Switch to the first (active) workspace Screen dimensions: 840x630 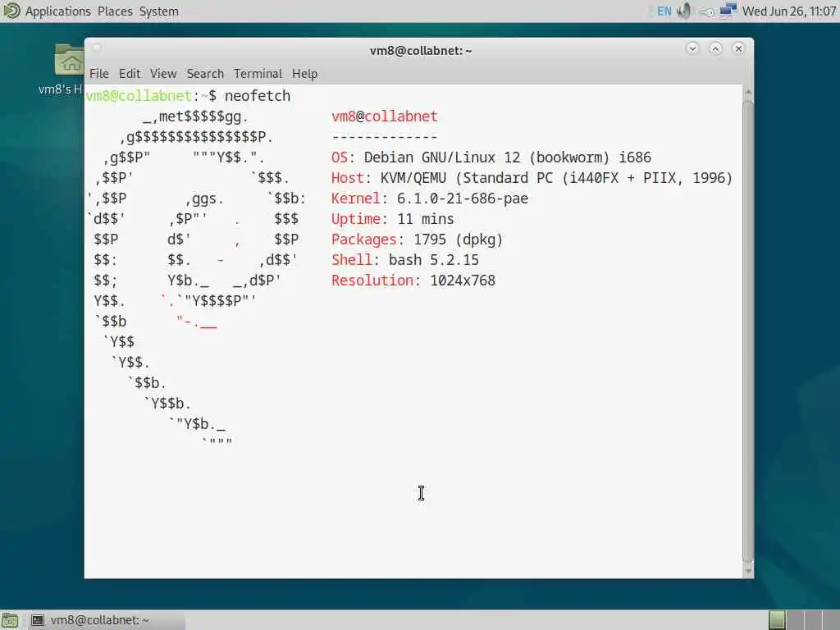777,620
